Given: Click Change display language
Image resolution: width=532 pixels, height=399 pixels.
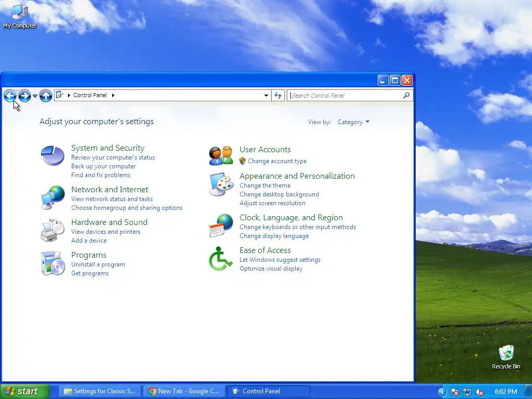Looking at the screenshot, I should 274,236.
